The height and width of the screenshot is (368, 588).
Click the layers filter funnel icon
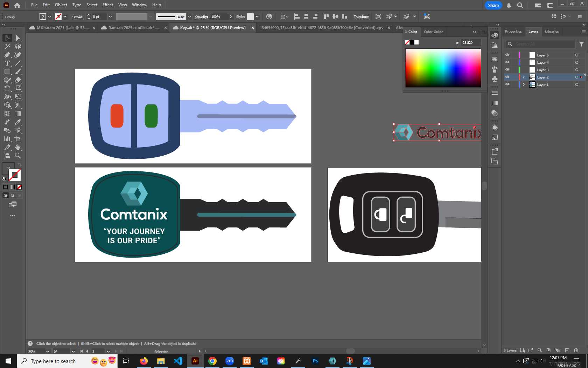(x=581, y=44)
